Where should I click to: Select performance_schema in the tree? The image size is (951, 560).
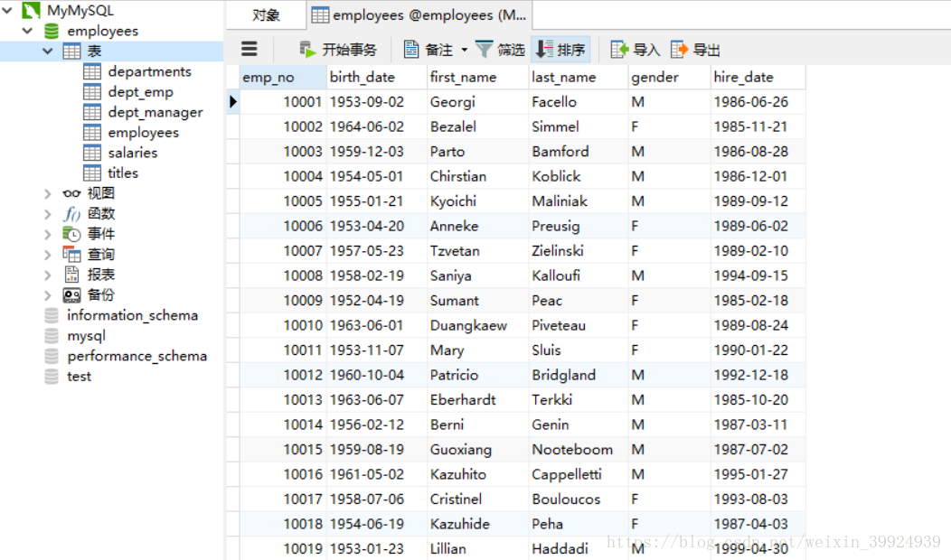click(137, 357)
